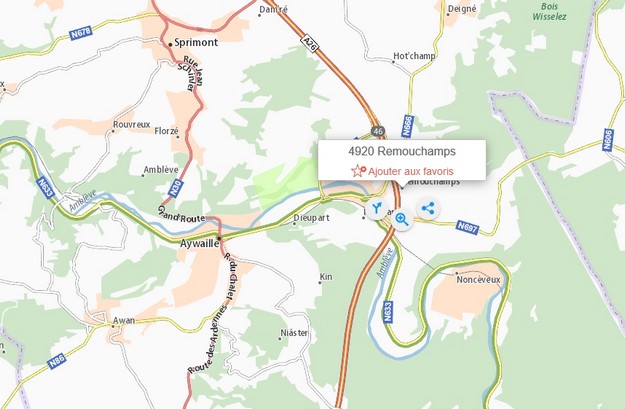Image resolution: width=625 pixels, height=409 pixels.
Task: Click the route directions fork icon
Action: coord(376,208)
